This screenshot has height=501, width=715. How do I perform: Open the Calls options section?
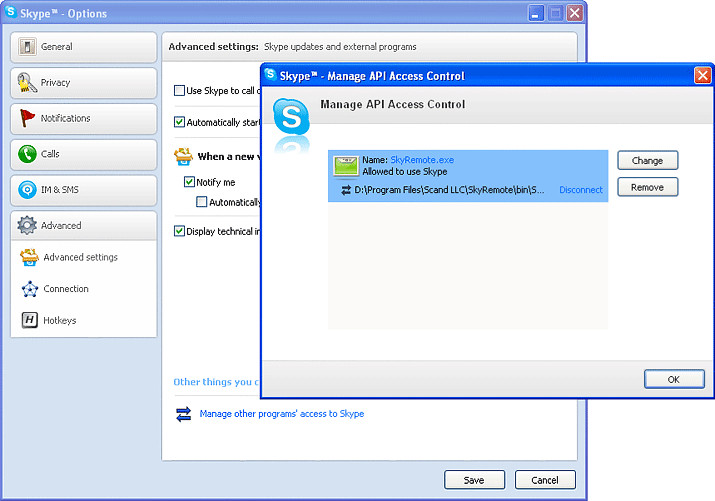(83, 154)
